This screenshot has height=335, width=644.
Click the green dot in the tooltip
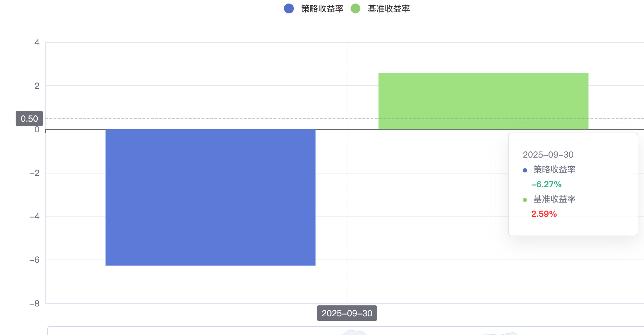click(525, 200)
